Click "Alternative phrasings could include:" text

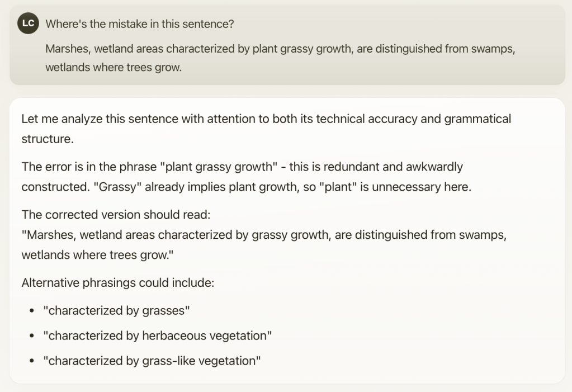coord(117,283)
